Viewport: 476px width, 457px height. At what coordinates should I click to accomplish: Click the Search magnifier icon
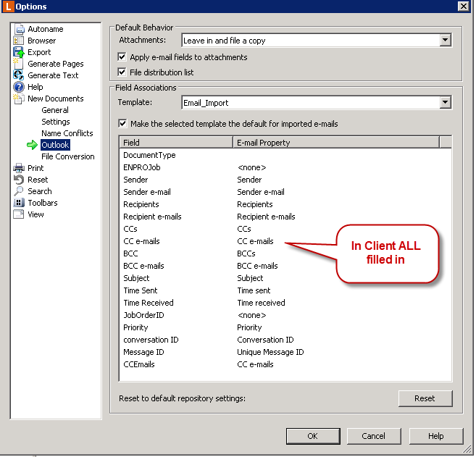click(x=19, y=191)
